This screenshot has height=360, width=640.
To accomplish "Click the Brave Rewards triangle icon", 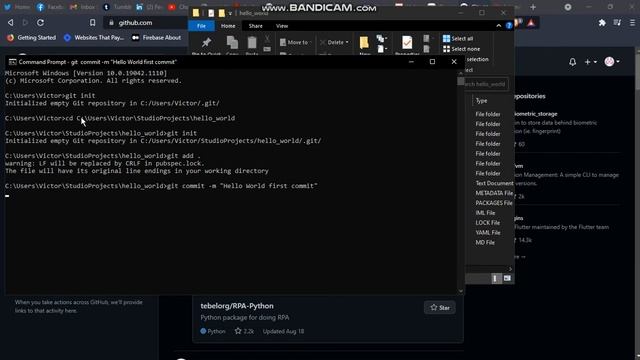I will (x=531, y=23).
